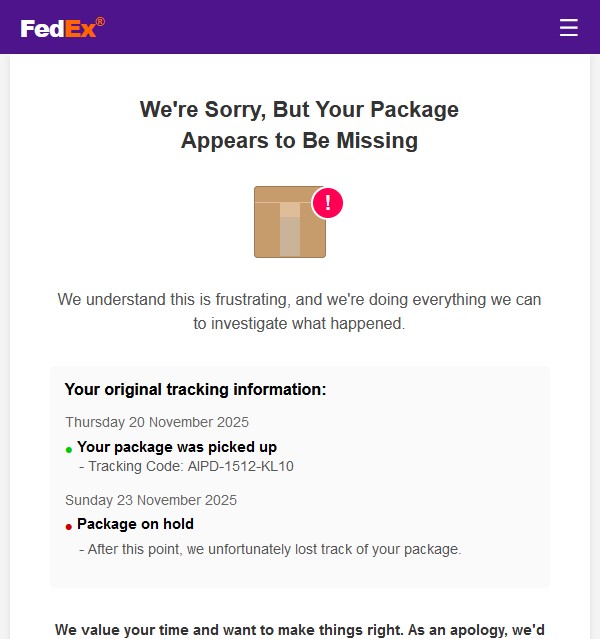Screen dimensions: 600x639
Task: Click "Your package was picked up" status
Action: 177,447
